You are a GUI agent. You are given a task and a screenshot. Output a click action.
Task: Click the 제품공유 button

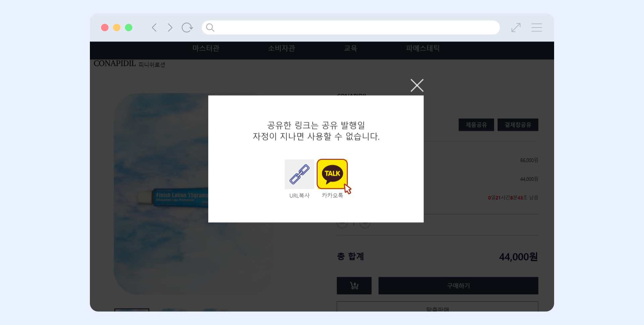click(x=476, y=125)
